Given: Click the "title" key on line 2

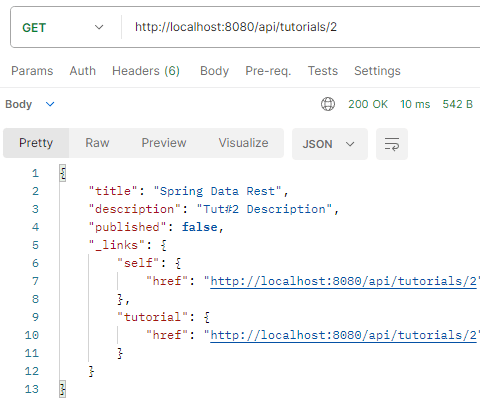Looking at the screenshot, I should pos(113,191).
